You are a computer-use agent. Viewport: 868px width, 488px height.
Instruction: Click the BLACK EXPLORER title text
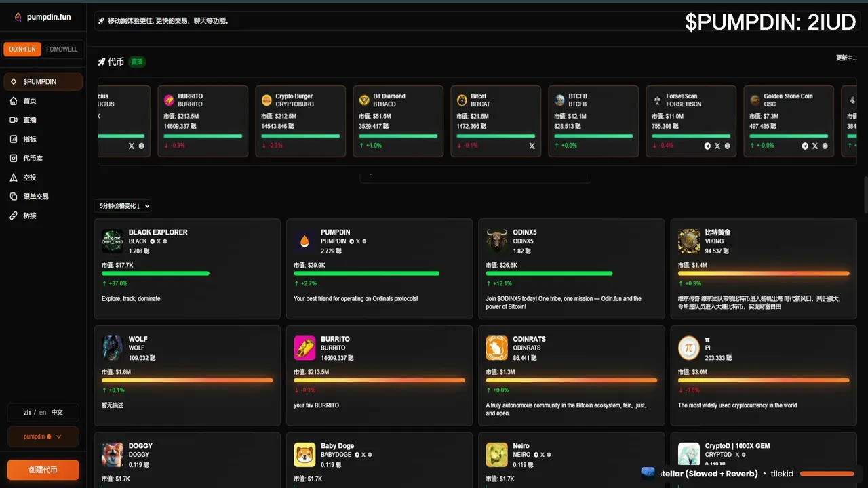tap(158, 232)
